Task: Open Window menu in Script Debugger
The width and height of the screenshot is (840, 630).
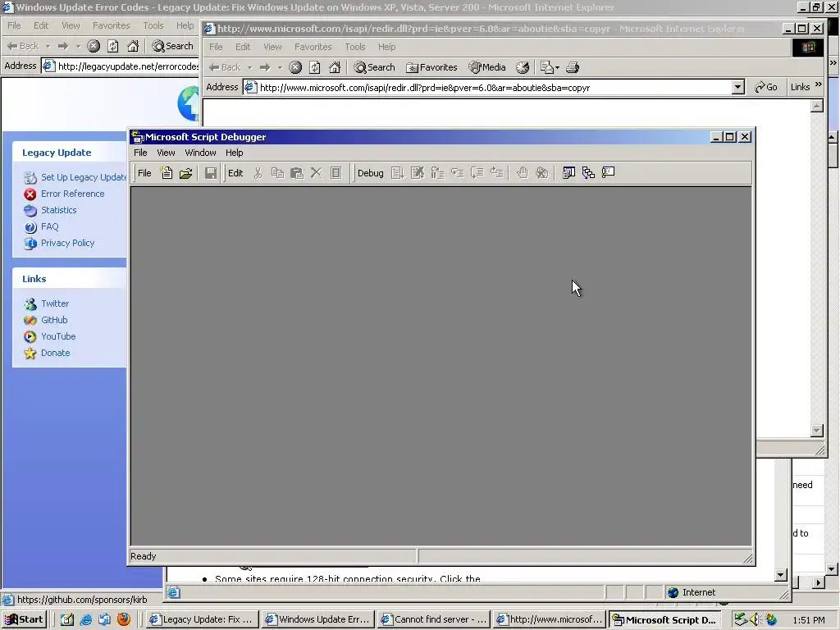Action: click(x=200, y=153)
